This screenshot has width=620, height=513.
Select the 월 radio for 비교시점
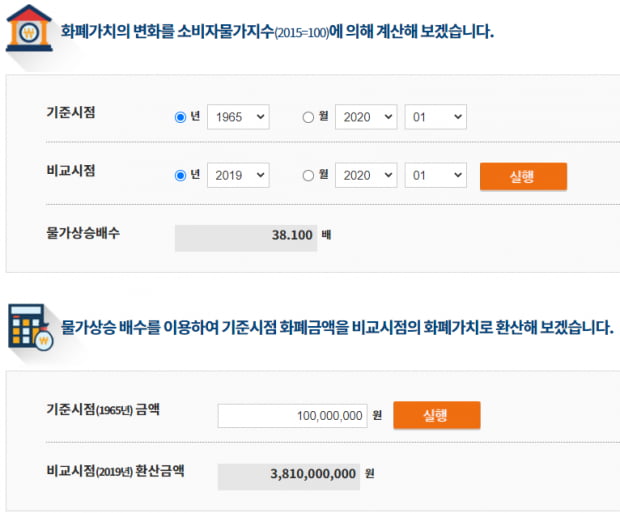tap(308, 175)
